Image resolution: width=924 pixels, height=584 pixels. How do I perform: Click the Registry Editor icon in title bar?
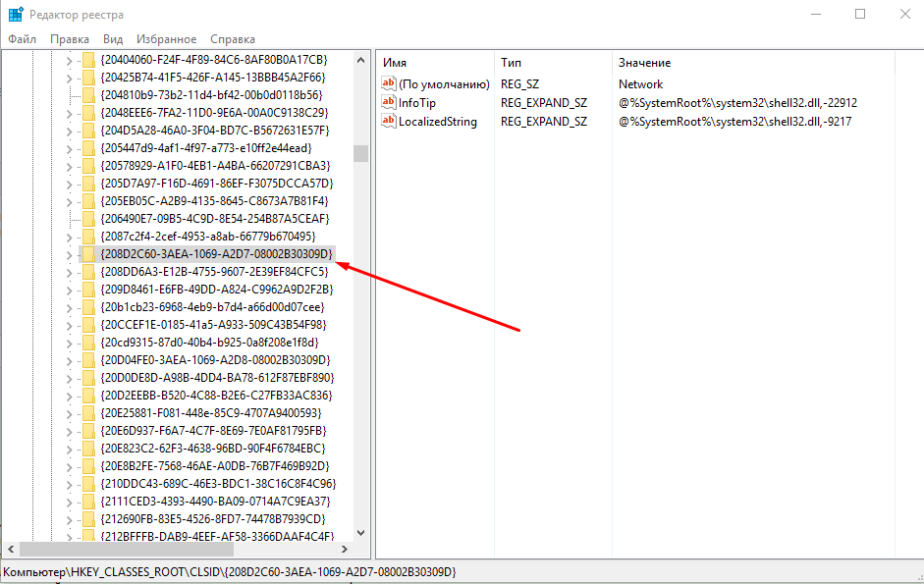pos(16,14)
